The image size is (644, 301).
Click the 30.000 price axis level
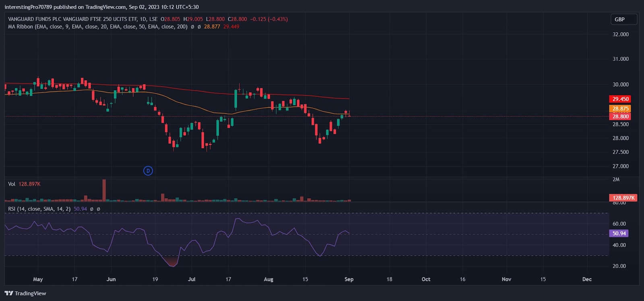pyautogui.click(x=620, y=85)
